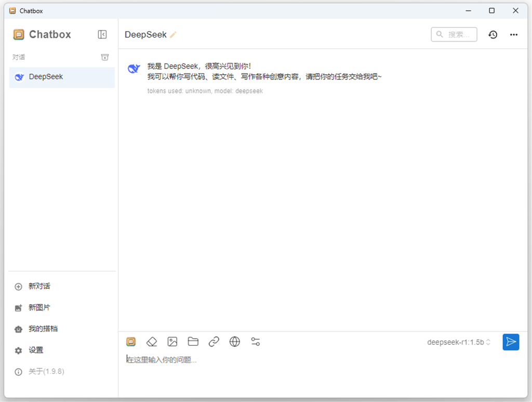Maximize the Chatbox window
The image size is (532, 402).
click(x=491, y=10)
